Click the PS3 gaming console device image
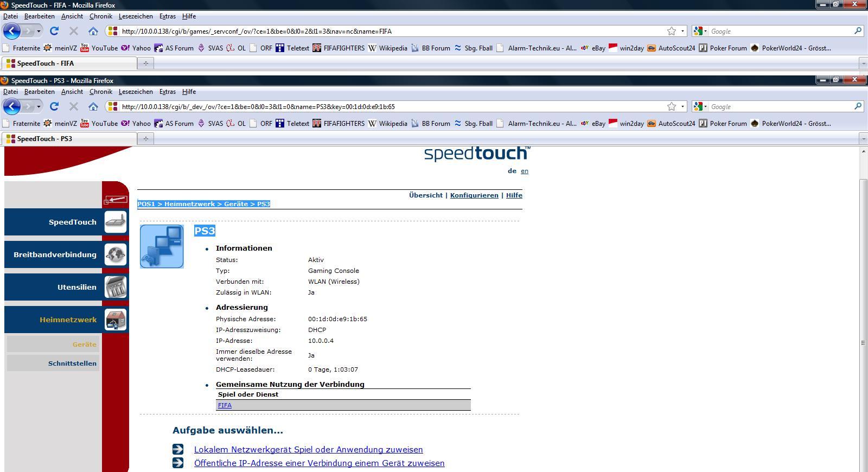This screenshot has height=472, width=868. pos(162,246)
